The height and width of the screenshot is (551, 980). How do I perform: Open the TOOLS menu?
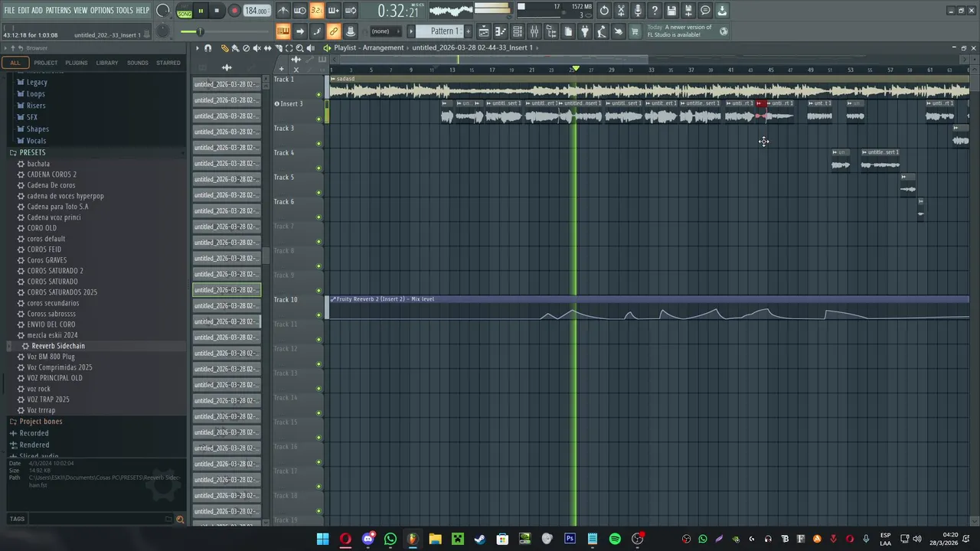[x=124, y=11]
